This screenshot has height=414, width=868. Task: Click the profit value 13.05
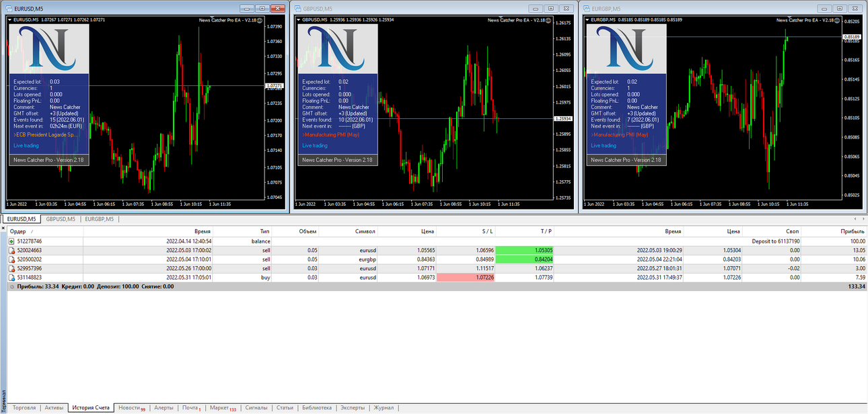click(858, 250)
